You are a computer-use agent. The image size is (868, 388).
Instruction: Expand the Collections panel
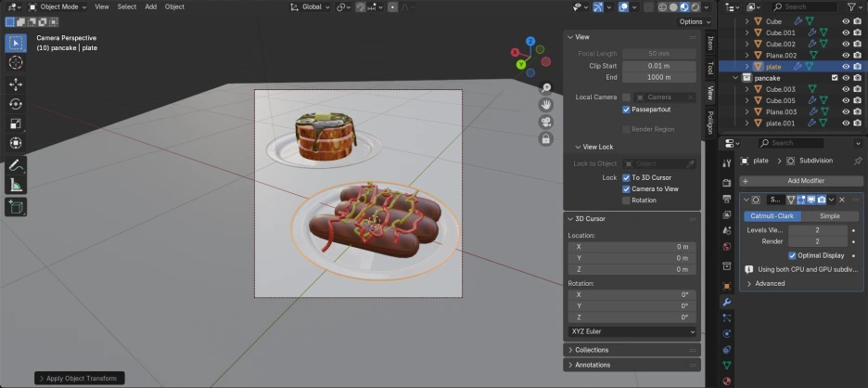tap(592, 350)
